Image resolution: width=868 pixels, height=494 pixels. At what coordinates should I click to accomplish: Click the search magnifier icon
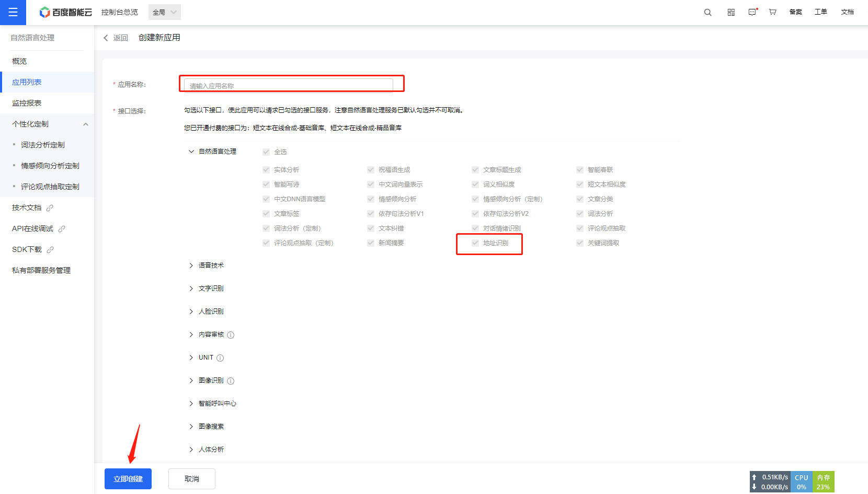point(707,13)
